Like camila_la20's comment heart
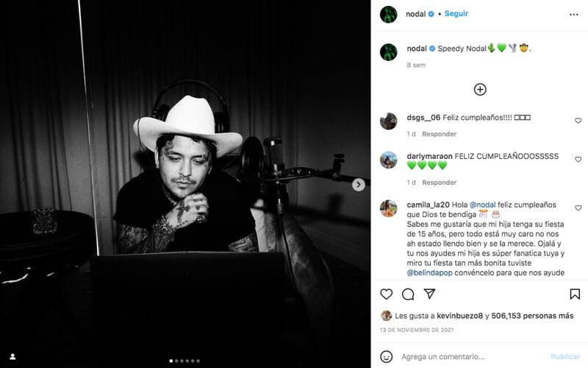 tap(578, 208)
